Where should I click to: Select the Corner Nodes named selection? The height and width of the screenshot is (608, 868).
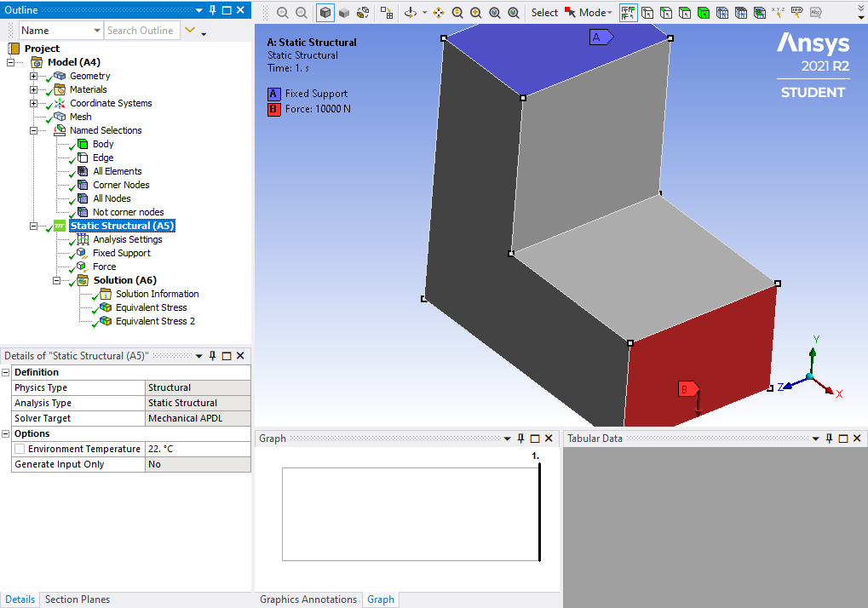pos(121,185)
